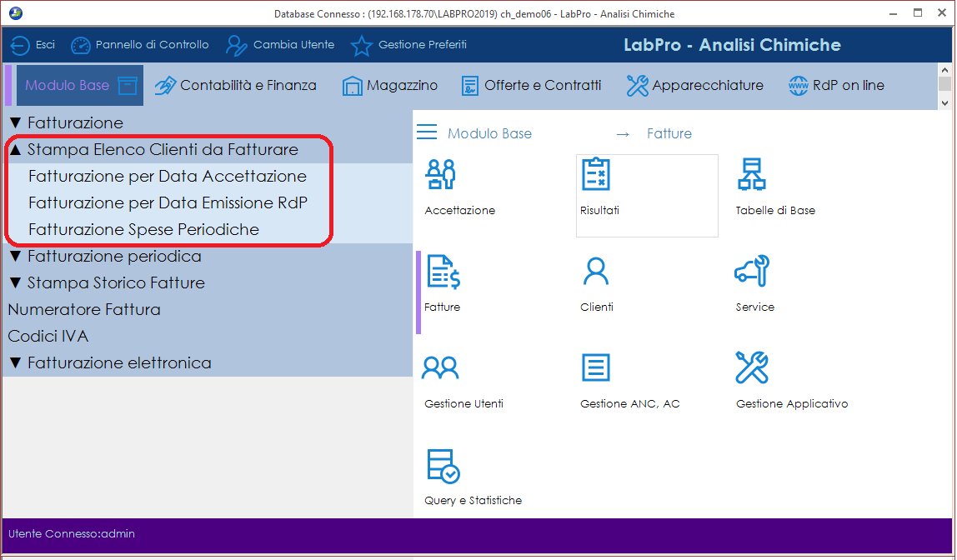Screen dimensions: 957x560
Task: Click the Stampa Storico Fatture label
Action: point(116,283)
